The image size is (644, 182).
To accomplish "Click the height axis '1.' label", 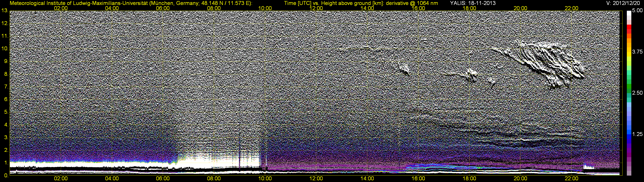I will click(6, 163).
